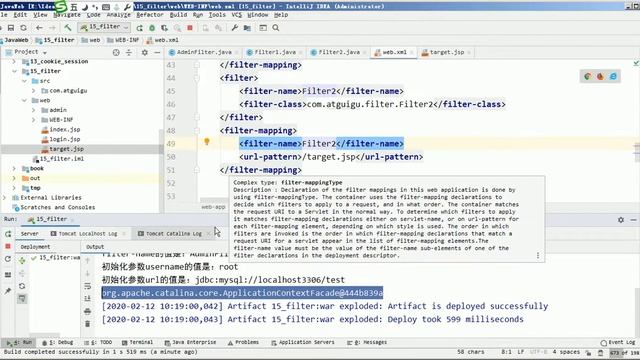The height and width of the screenshot is (360, 640).
Task: Click '4 spaces' indent setting in status bar
Action: click(566, 352)
